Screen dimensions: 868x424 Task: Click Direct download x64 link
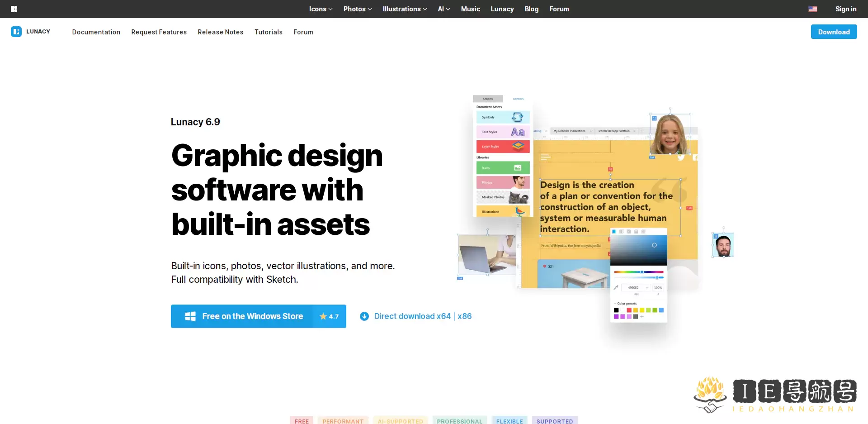click(x=412, y=316)
